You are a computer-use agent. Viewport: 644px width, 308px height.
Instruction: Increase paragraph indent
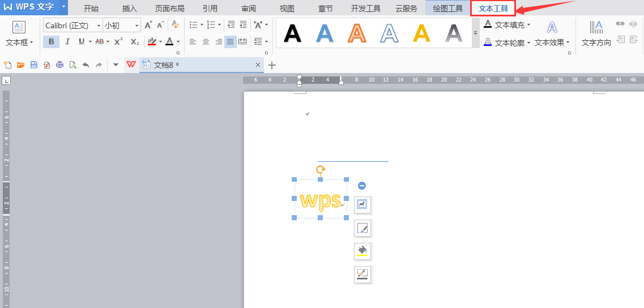point(243,25)
